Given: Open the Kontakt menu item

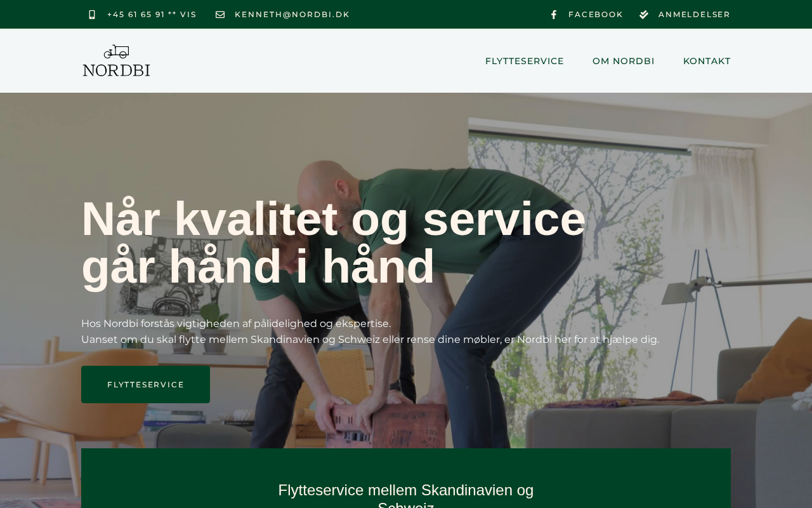Looking at the screenshot, I should [x=707, y=61].
